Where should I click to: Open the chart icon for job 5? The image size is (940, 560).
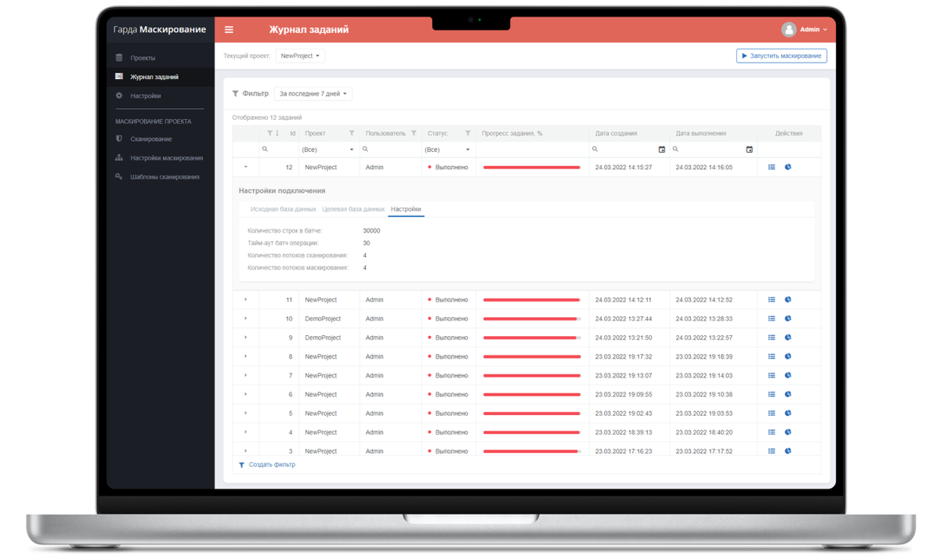(x=788, y=413)
